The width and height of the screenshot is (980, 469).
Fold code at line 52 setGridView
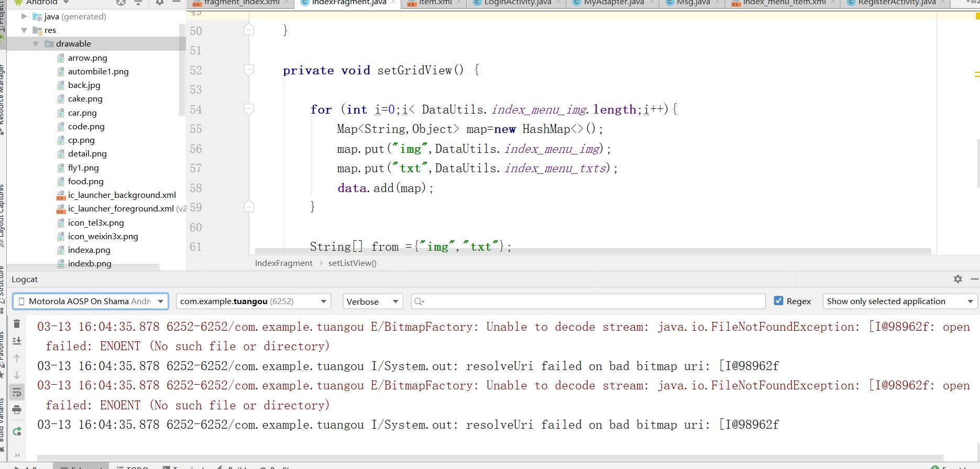pyautogui.click(x=249, y=70)
